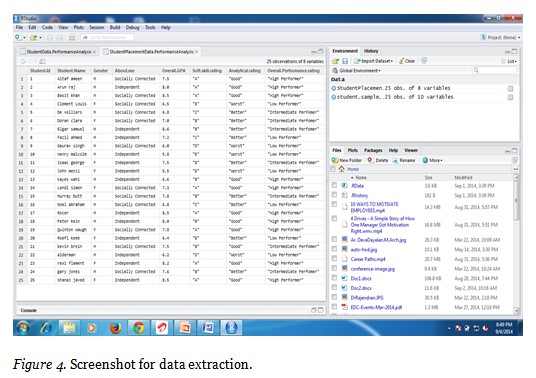Open the Global Environment dropdown

tap(357, 70)
